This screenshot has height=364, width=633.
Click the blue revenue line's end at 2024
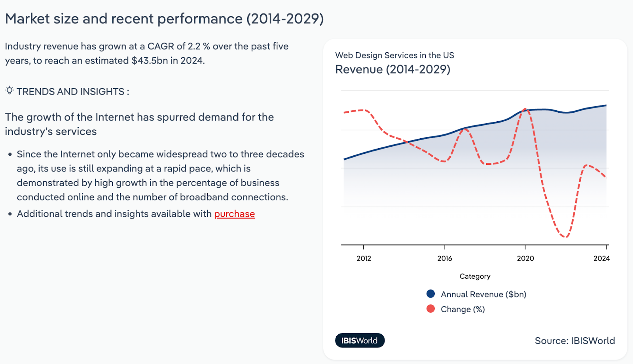(606, 106)
